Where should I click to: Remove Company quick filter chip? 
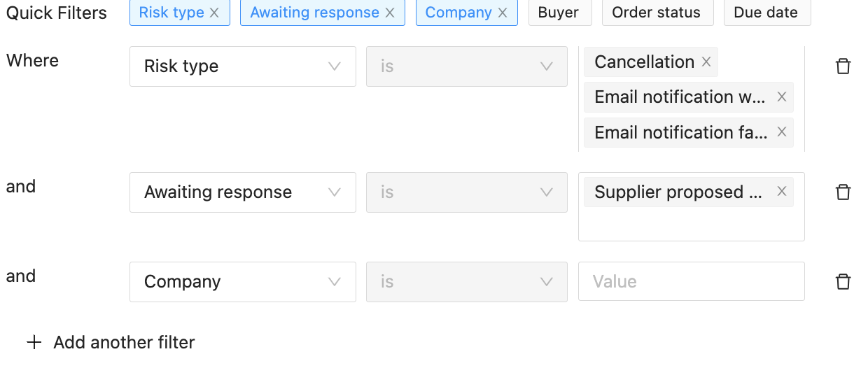tap(503, 13)
